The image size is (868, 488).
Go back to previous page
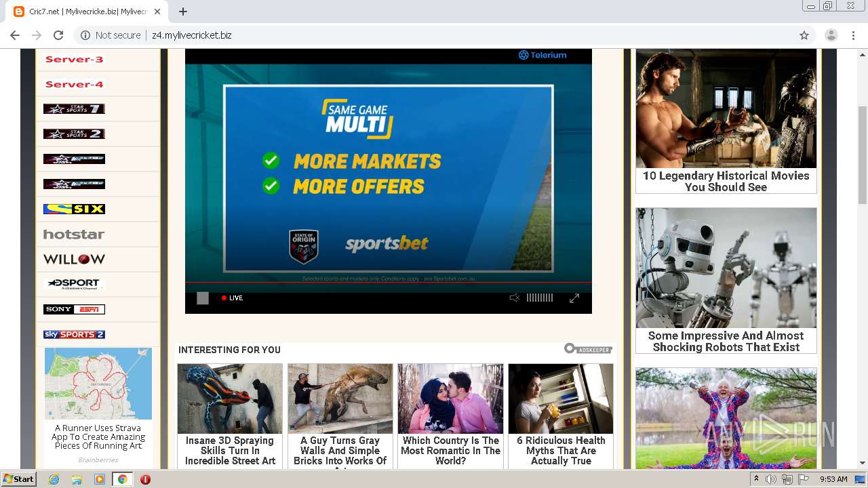tap(15, 35)
